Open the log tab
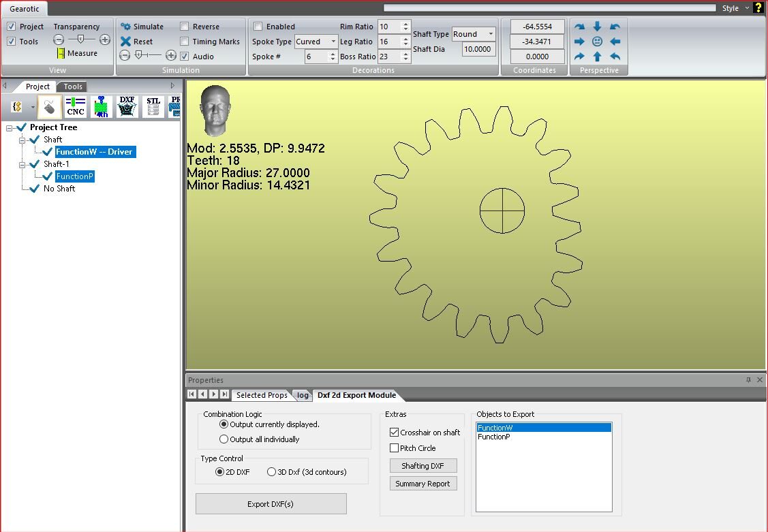Viewport: 768px width, 532px height. tap(303, 395)
